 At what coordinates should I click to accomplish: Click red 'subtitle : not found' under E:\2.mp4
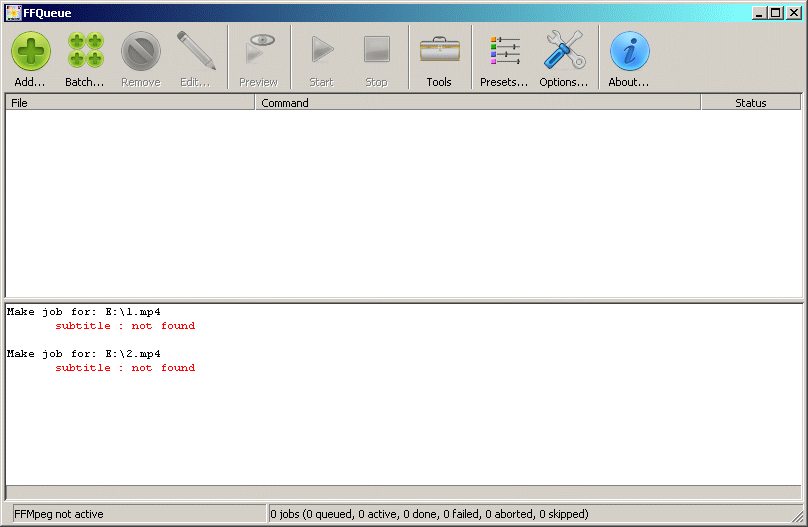click(x=125, y=367)
